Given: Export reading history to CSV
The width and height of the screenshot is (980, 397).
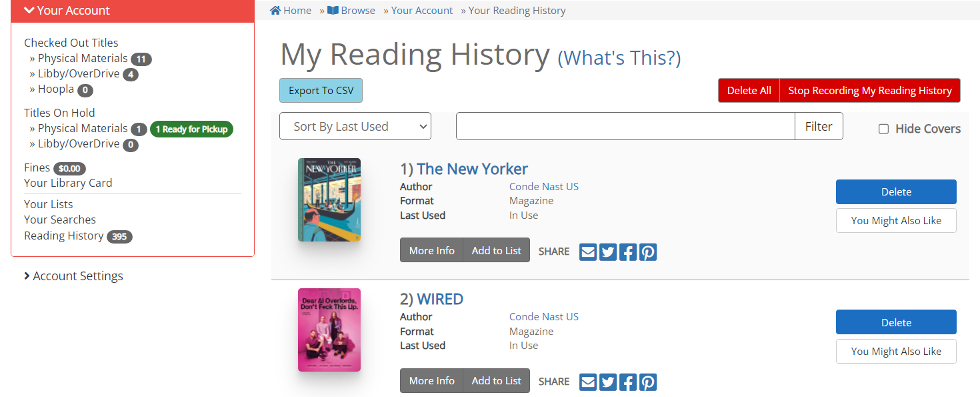Looking at the screenshot, I should tap(321, 90).
